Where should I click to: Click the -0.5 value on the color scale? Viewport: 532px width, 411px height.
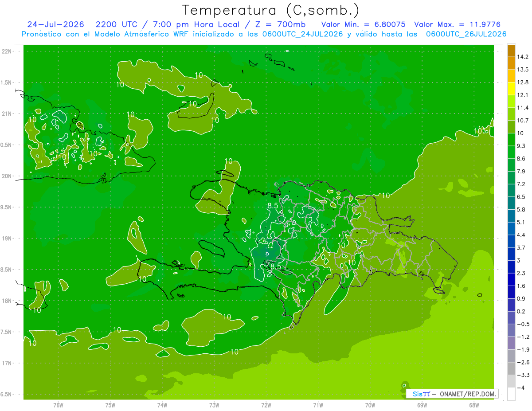pyautogui.click(x=523, y=324)
